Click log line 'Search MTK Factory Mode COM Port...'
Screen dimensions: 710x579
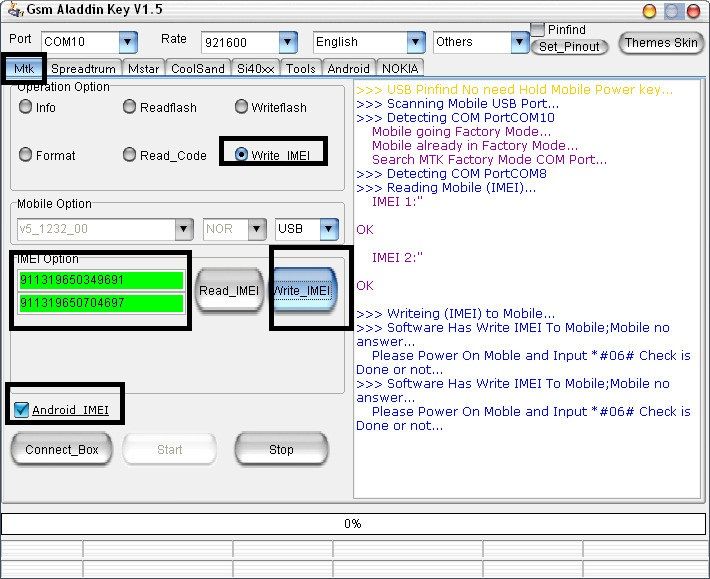pos(489,160)
